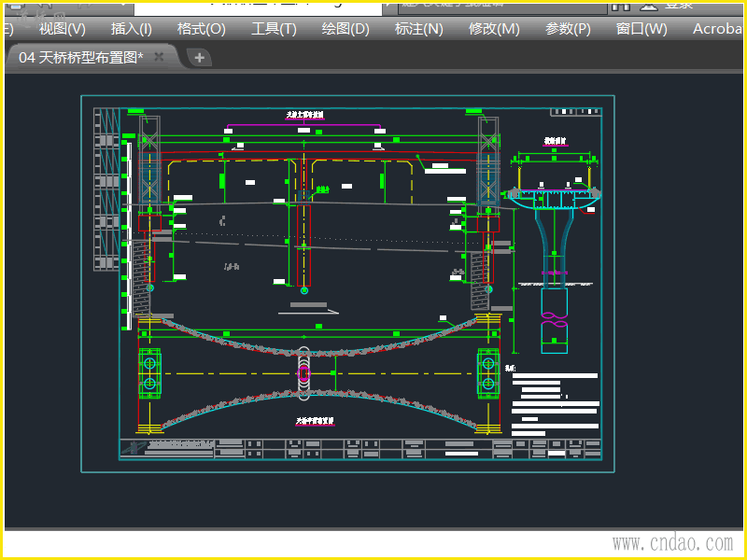Close the 04 天桥桥型布置图 tab

coord(159,57)
